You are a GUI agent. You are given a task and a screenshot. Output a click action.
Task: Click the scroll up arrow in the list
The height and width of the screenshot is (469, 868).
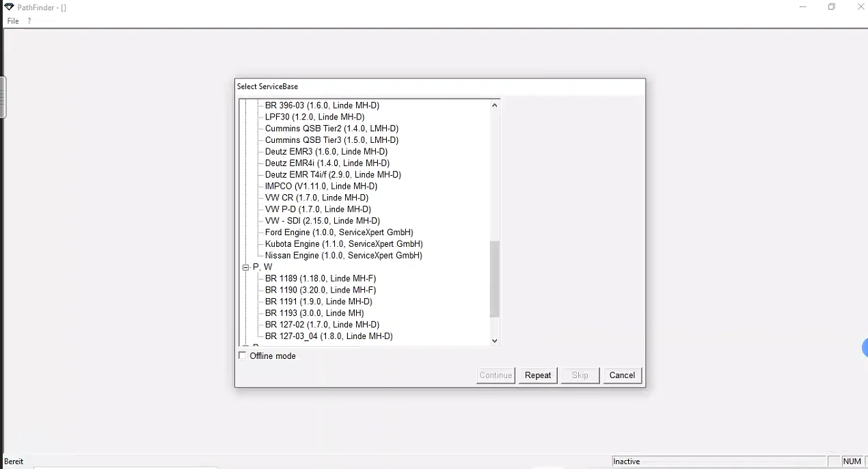pos(495,105)
